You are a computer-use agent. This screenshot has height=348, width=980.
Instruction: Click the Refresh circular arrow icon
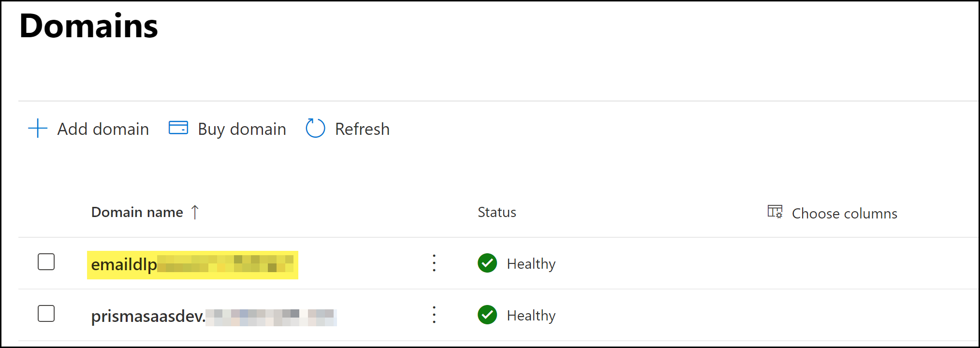pos(315,129)
